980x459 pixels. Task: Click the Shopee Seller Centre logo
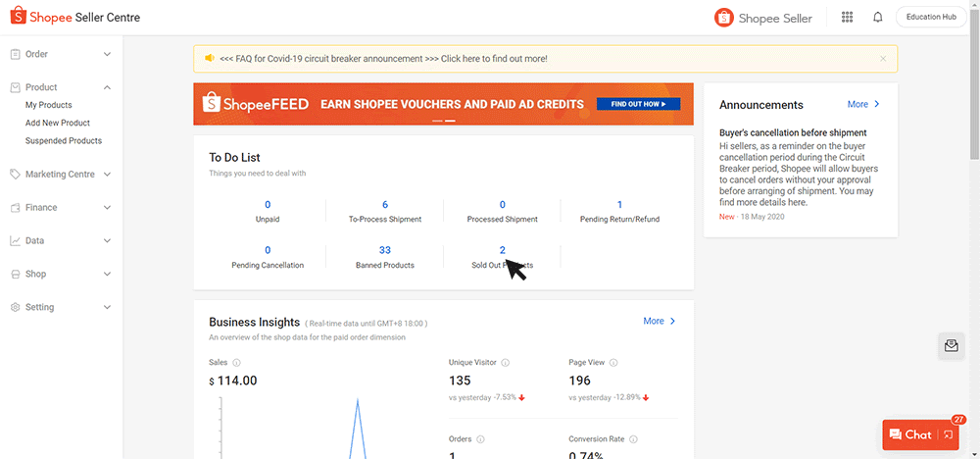(x=75, y=17)
